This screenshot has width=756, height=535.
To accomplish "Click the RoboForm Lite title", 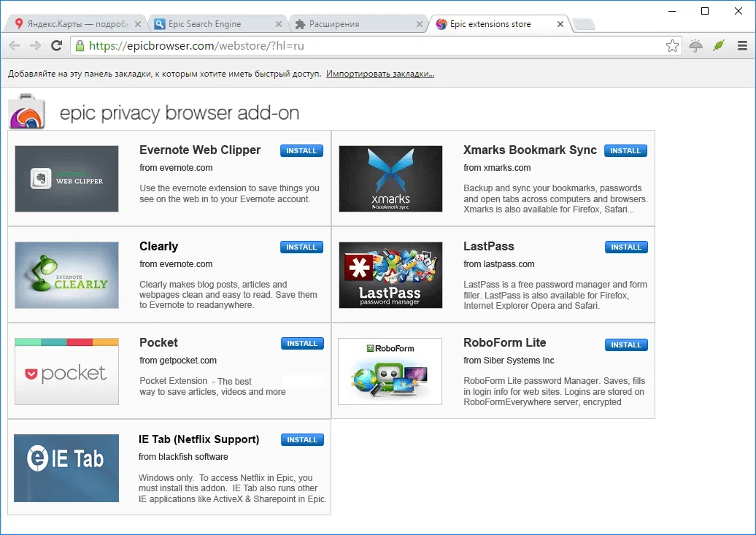I will point(505,342).
